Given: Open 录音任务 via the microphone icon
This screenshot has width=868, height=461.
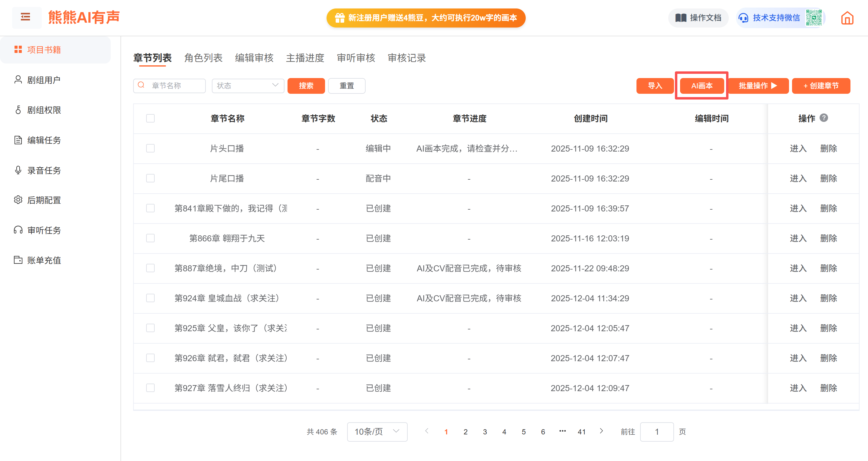Looking at the screenshot, I should click(18, 170).
